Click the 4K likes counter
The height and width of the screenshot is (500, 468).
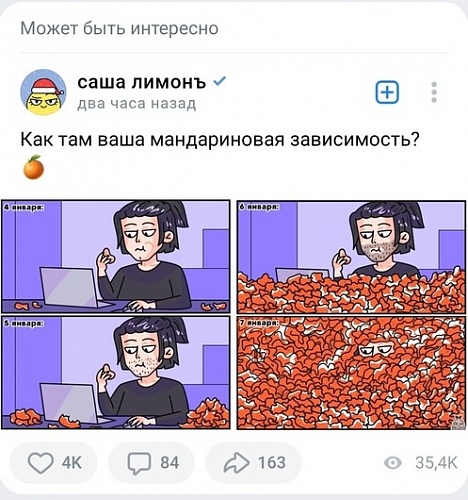(72, 463)
